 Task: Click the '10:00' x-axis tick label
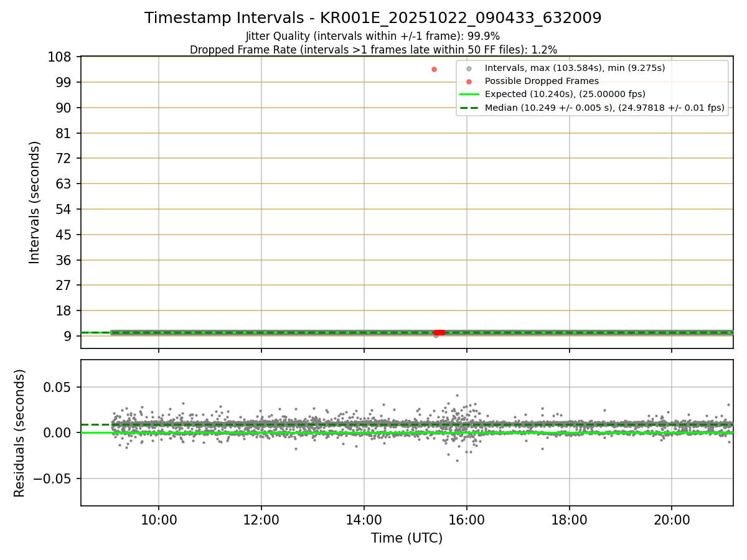pos(158,519)
